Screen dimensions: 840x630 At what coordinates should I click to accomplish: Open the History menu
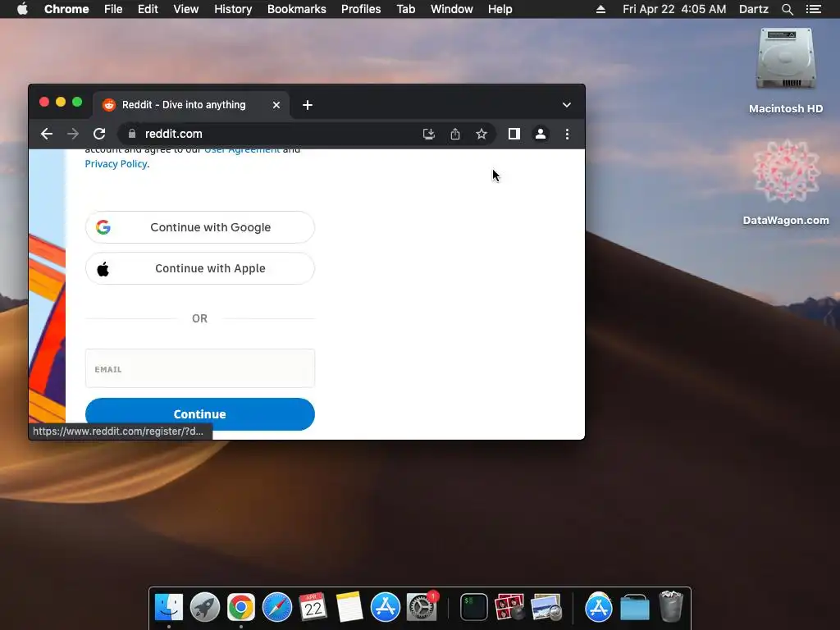coord(233,9)
